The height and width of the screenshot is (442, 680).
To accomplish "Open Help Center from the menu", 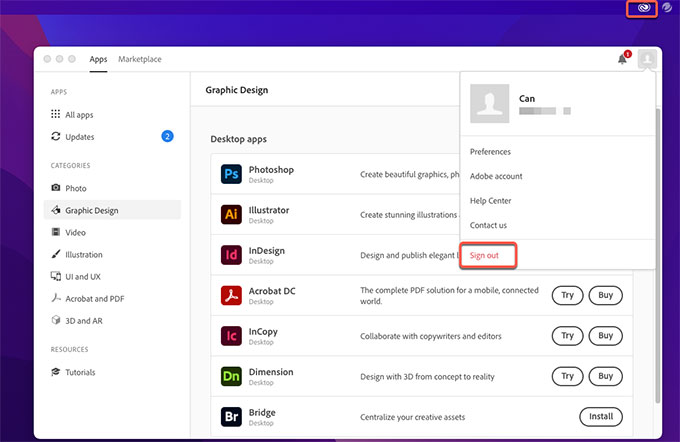I will coord(490,200).
